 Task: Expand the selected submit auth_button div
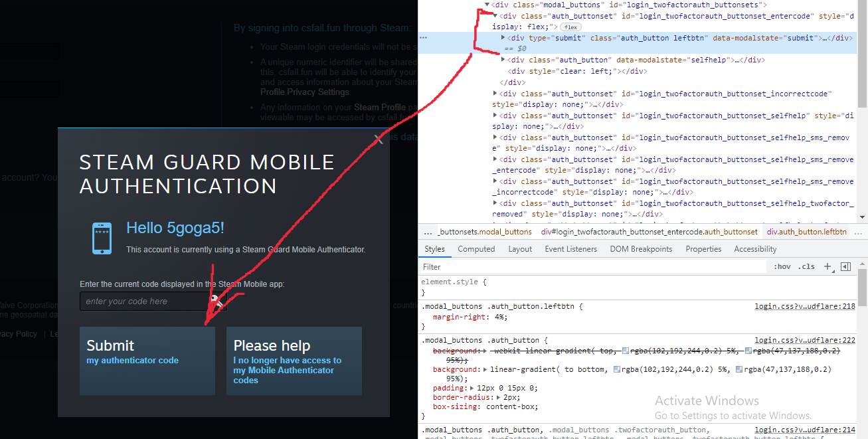pos(503,38)
